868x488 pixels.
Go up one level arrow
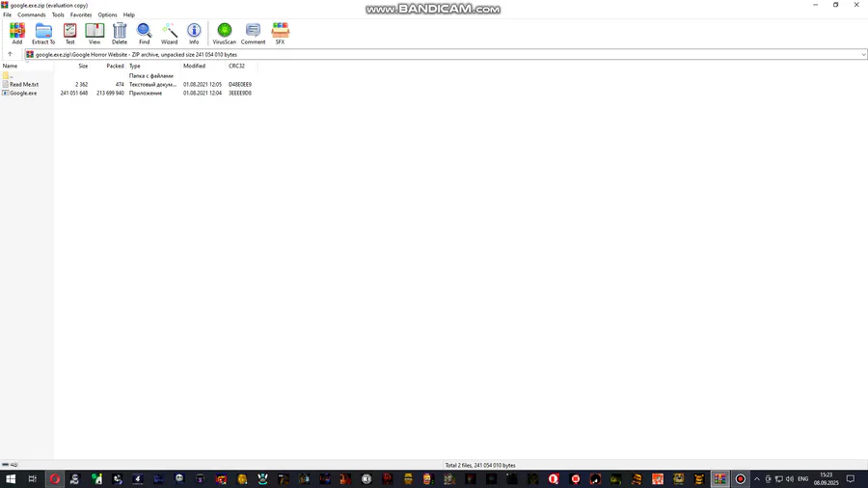10,54
